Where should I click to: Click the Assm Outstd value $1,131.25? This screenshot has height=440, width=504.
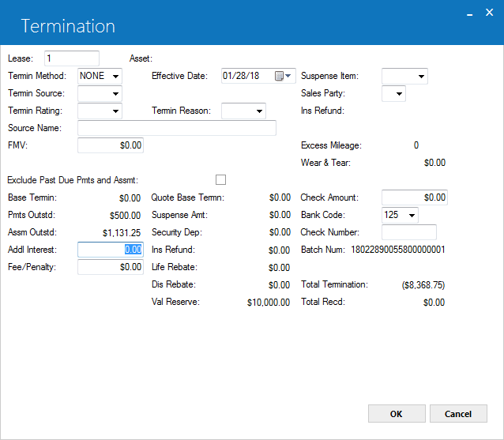tap(122, 233)
